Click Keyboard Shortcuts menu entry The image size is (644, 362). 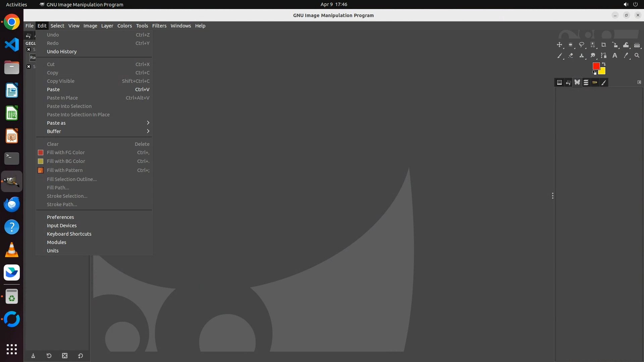(69, 234)
